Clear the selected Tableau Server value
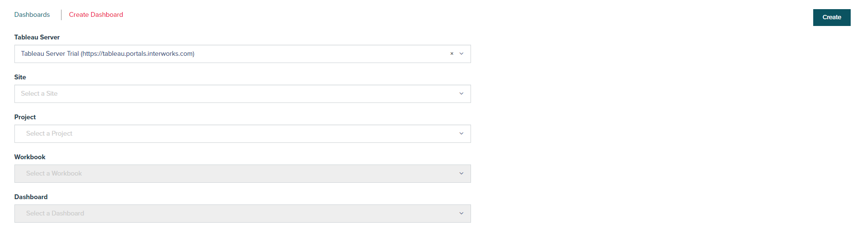868x228 pixels. [452, 54]
